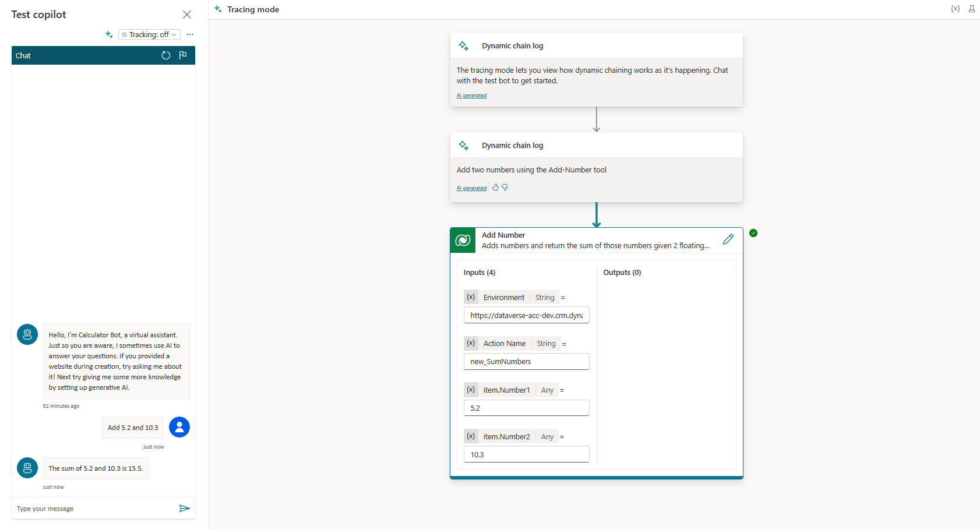Click the pin icon at top-right
Image resolution: width=980 pixels, height=529 pixels.
point(972,9)
